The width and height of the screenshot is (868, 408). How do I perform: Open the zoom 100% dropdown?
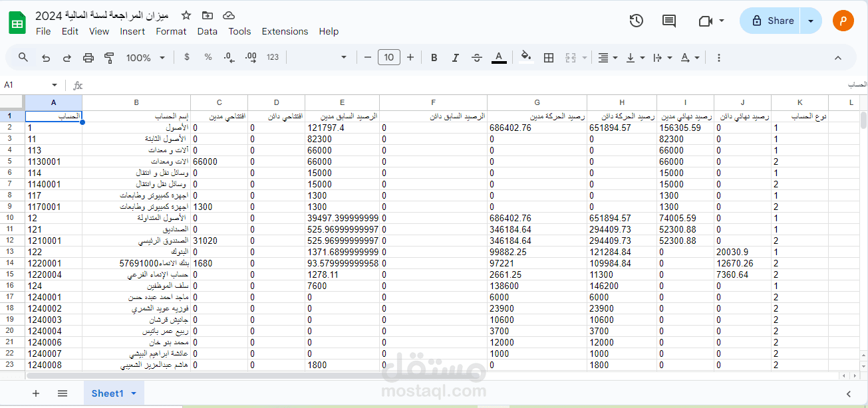click(145, 58)
